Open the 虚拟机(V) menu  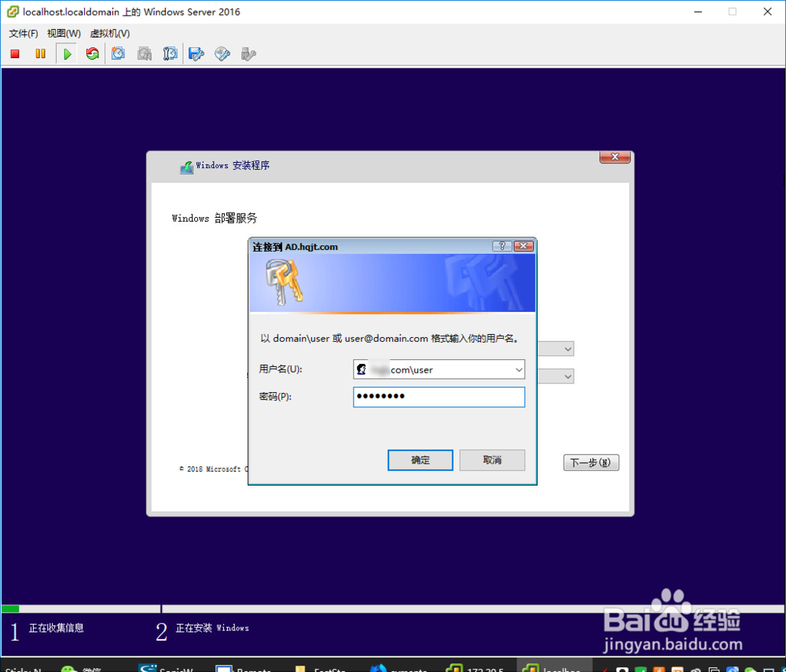[x=110, y=34]
